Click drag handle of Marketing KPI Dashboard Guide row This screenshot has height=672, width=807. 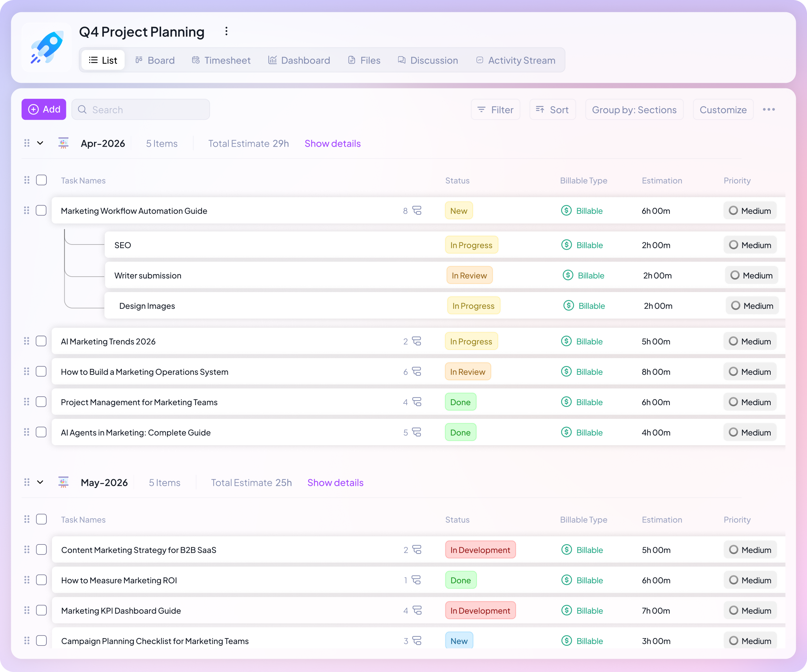(27, 611)
